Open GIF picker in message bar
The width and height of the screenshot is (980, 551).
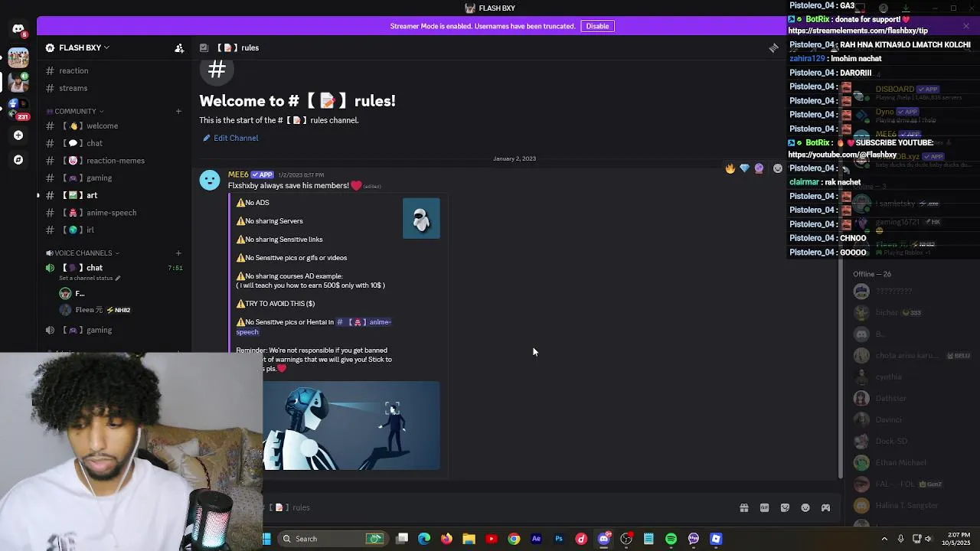764,508
